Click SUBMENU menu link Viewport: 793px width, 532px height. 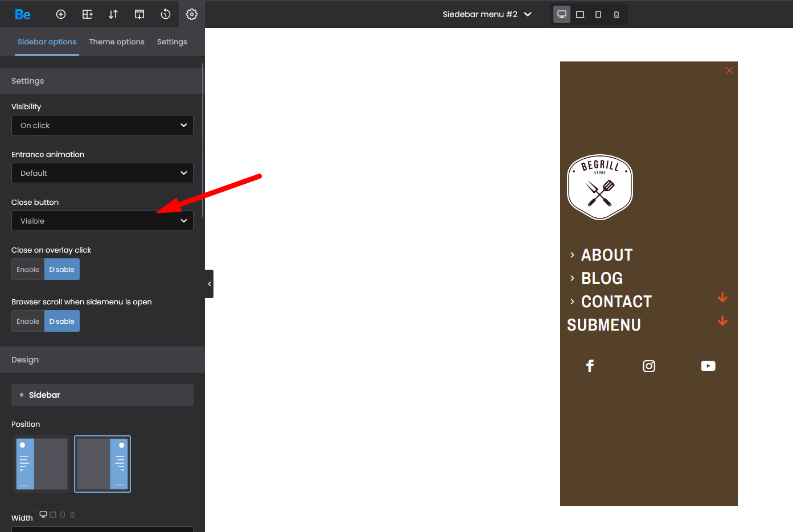coord(604,325)
